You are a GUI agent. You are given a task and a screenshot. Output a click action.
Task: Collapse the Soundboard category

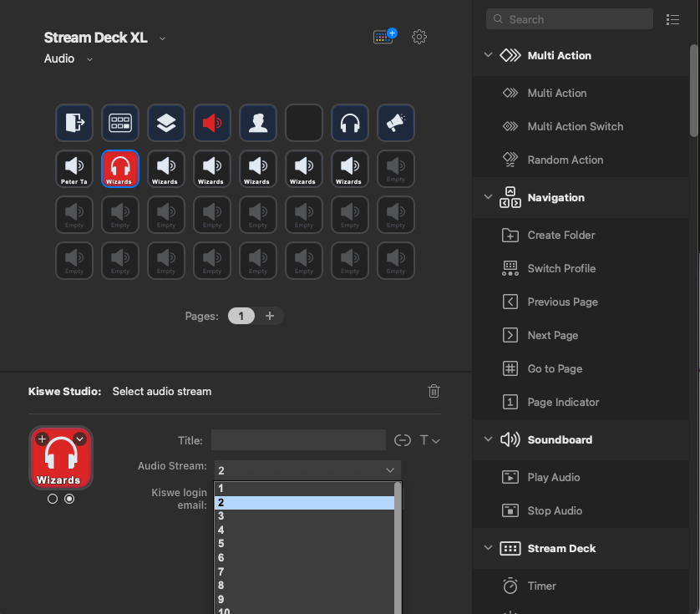[488, 439]
